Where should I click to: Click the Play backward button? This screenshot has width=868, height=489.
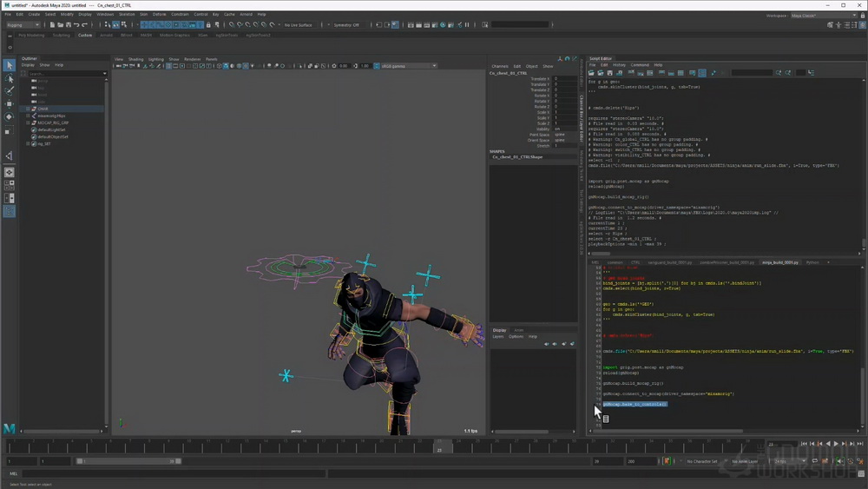click(828, 444)
